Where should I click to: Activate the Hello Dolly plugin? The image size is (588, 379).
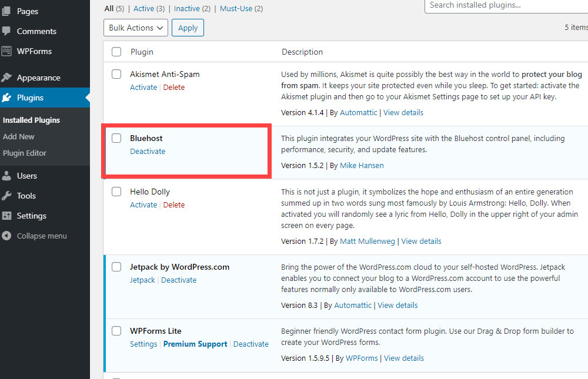click(x=143, y=204)
